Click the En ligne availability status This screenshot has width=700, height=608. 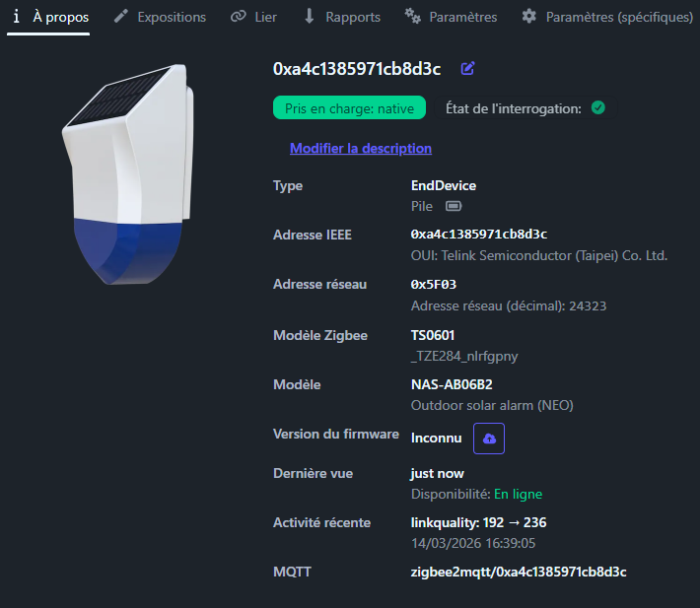click(518, 494)
